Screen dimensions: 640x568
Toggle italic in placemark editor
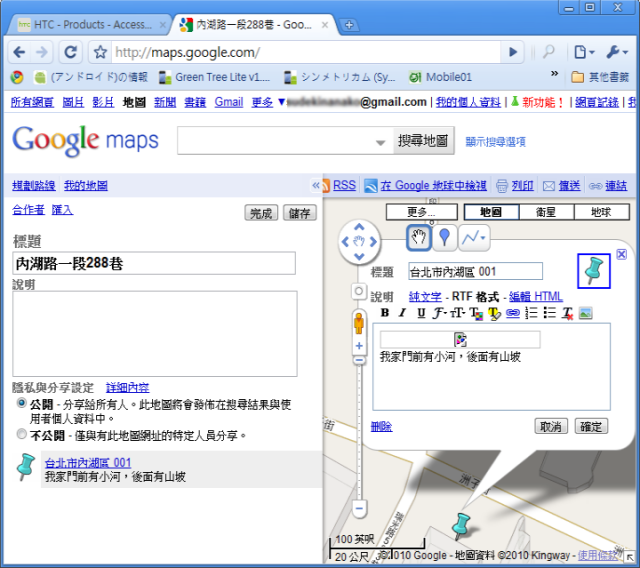[x=402, y=313]
